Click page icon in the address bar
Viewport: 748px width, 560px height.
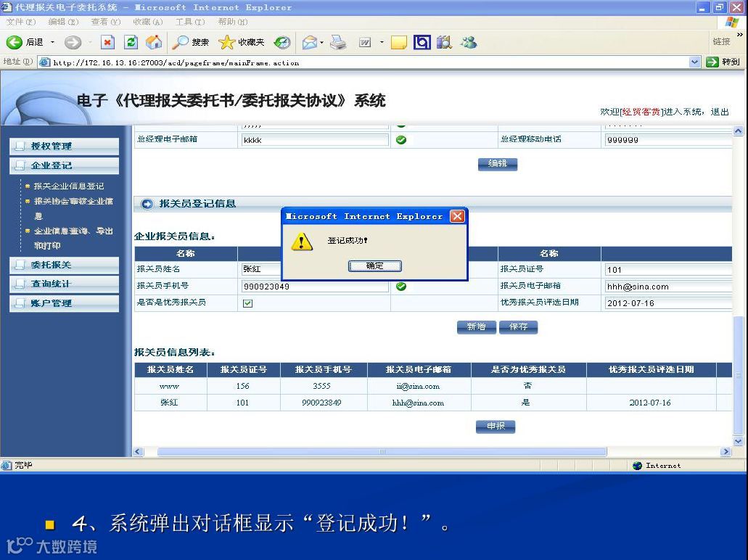coord(44,62)
